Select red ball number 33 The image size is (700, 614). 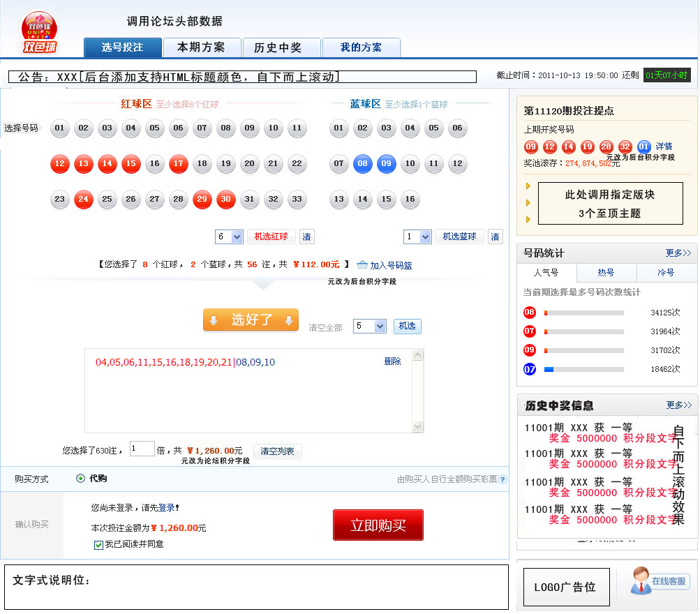point(297,200)
